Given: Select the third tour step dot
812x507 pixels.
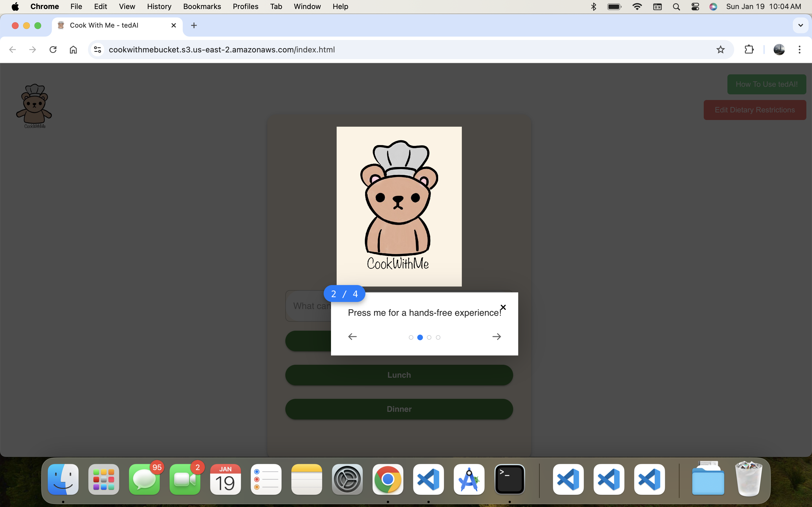Looking at the screenshot, I should 429,337.
